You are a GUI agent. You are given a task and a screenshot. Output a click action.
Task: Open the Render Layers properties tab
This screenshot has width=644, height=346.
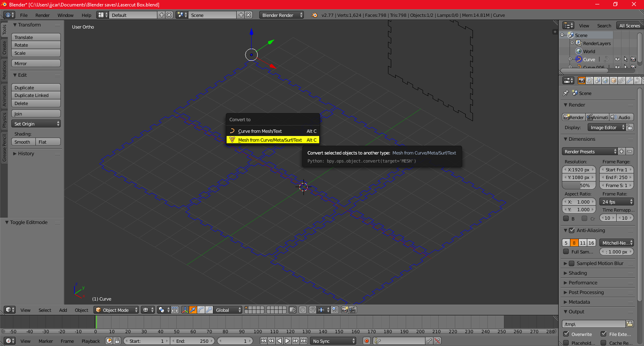pyautogui.click(x=589, y=80)
